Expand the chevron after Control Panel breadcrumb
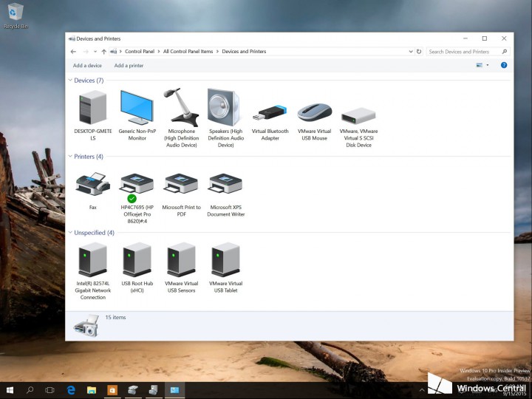The height and width of the screenshot is (399, 532). point(158,52)
